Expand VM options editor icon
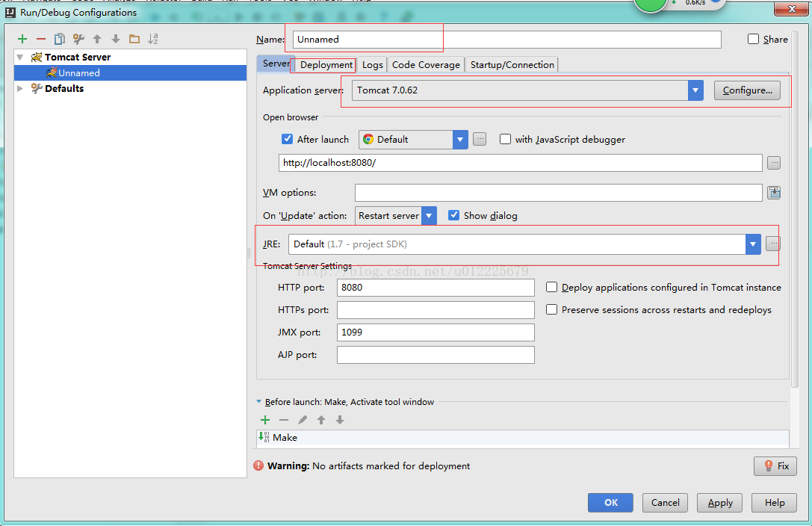 coord(774,193)
